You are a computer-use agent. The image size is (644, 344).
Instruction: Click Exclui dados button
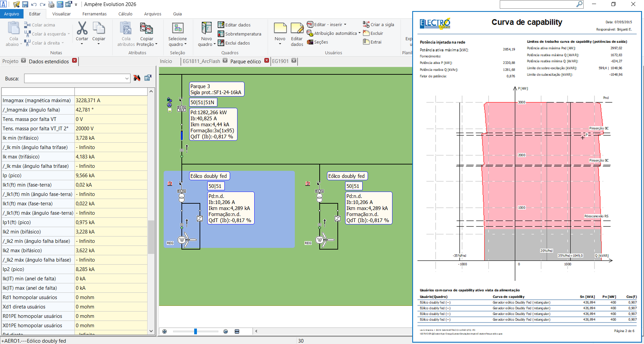234,43
